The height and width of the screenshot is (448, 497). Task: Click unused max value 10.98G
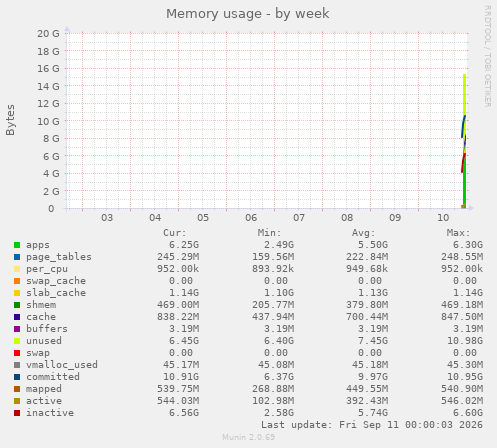coord(465,341)
